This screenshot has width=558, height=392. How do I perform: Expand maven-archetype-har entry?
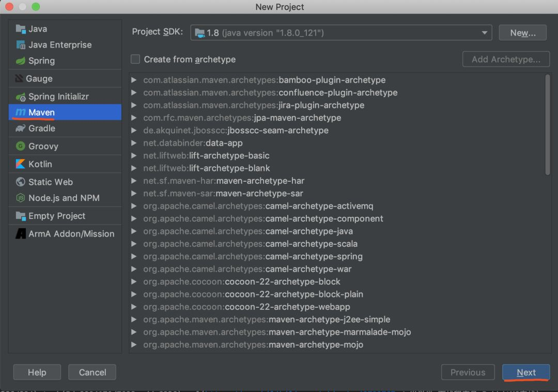coord(134,181)
